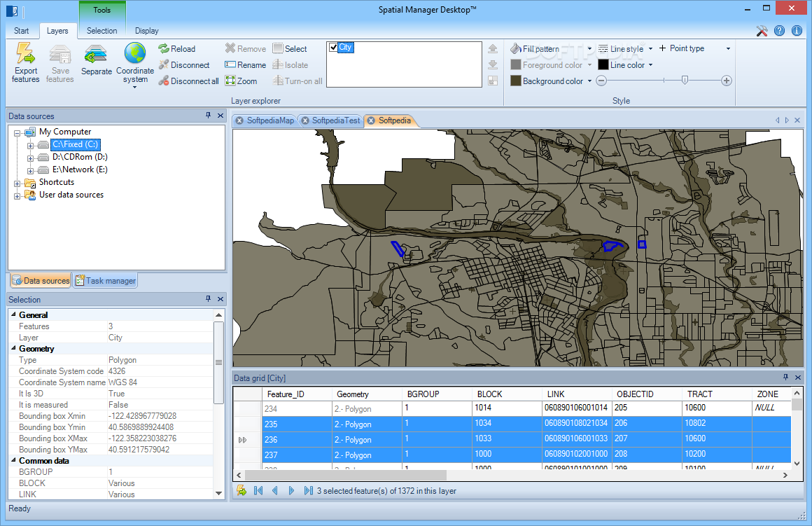Viewport: 812px width, 526px height.
Task: Click the OBJECTID column header
Action: 647,394
